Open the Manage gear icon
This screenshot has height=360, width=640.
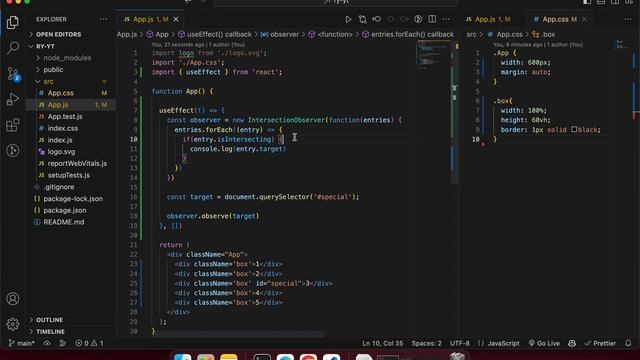click(x=13, y=324)
